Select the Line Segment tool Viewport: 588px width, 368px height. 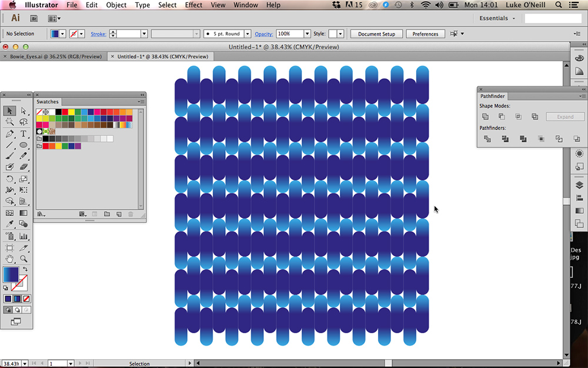(x=10, y=145)
